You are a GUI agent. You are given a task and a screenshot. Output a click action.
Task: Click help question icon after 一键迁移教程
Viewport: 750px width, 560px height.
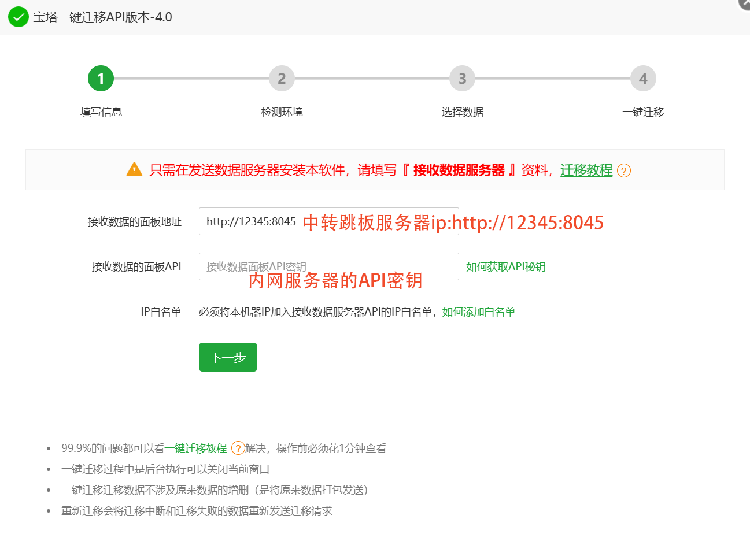pyautogui.click(x=238, y=448)
